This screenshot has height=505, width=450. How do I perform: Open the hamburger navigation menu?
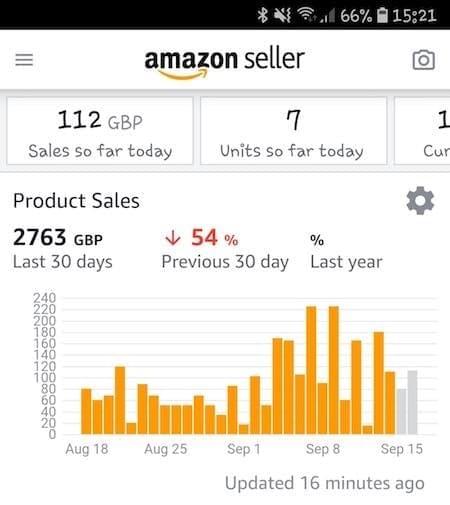click(24, 60)
